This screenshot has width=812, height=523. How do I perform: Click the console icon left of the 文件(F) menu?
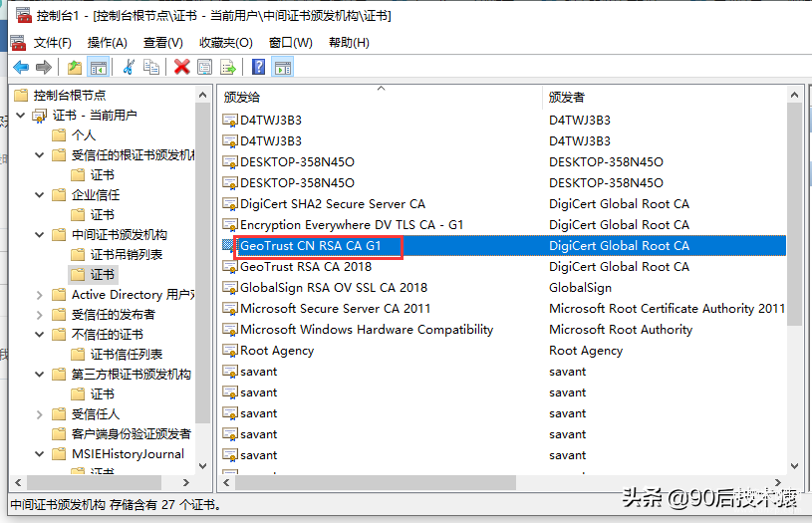click(18, 43)
